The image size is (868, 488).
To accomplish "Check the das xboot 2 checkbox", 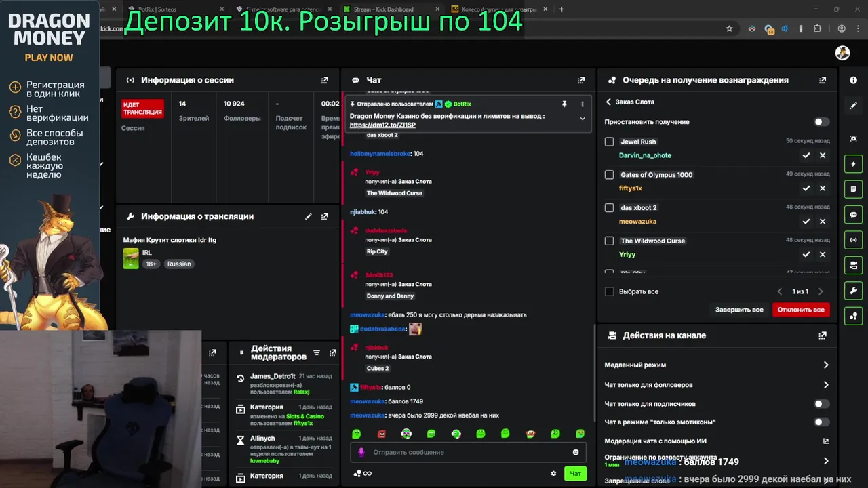I will tap(609, 208).
